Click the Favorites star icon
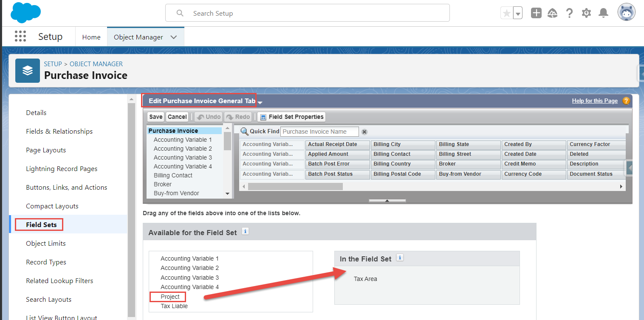The image size is (644, 320). [507, 13]
